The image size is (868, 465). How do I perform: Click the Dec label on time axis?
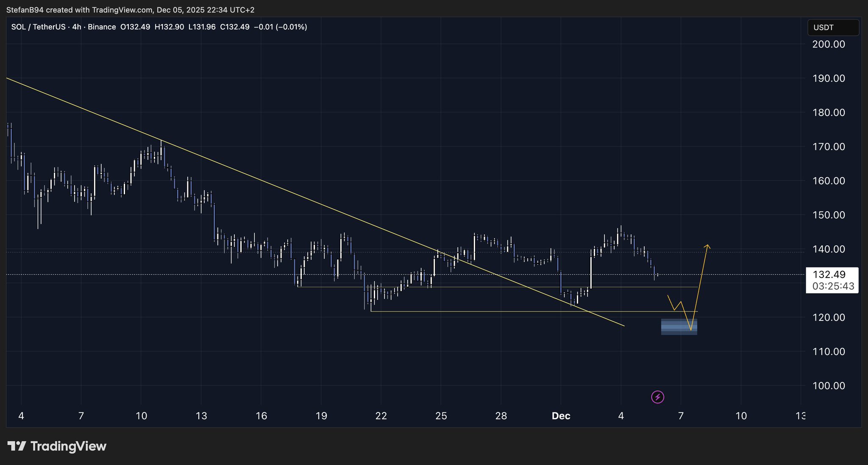coord(561,416)
